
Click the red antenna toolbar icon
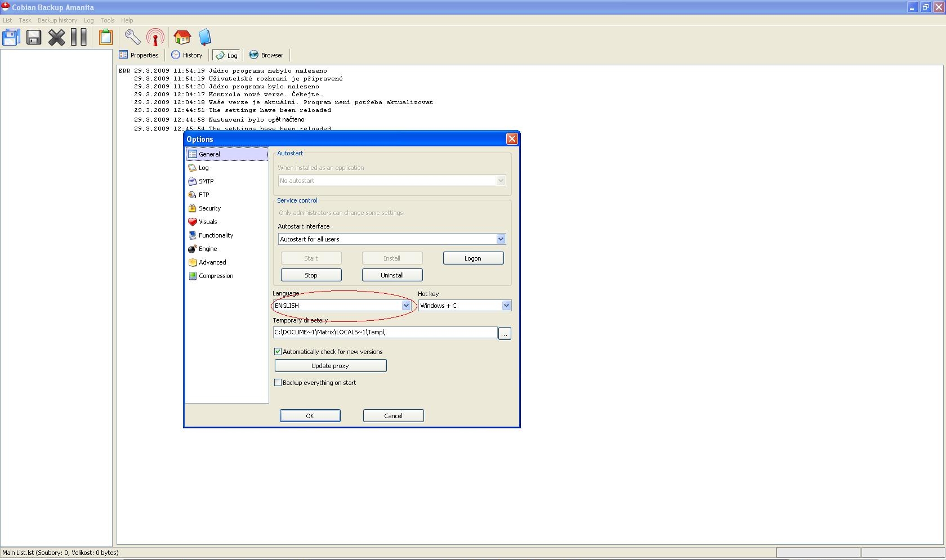click(155, 37)
